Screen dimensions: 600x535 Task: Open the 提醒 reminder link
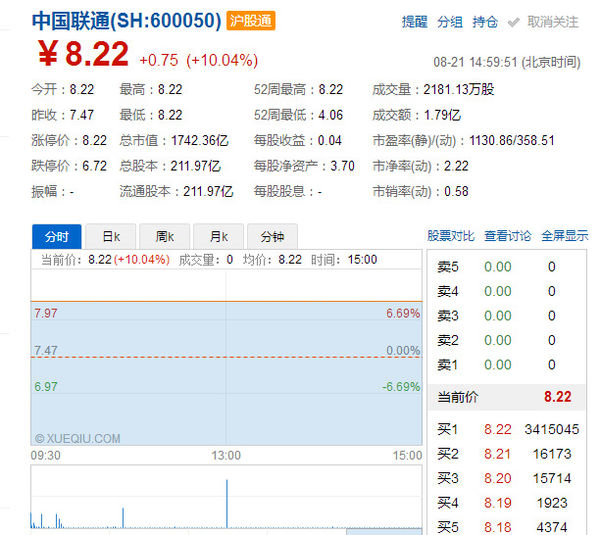coord(414,22)
